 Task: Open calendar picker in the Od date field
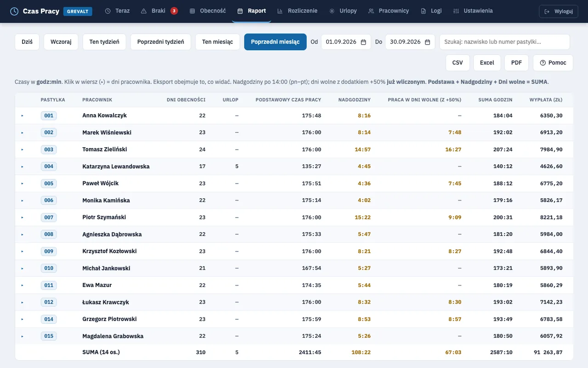coord(363,42)
